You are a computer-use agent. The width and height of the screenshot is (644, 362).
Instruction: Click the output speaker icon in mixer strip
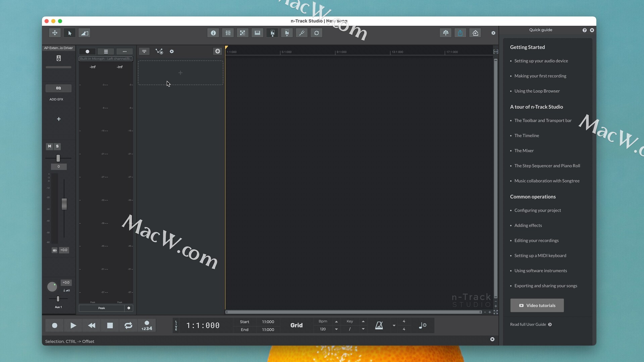[x=59, y=58]
